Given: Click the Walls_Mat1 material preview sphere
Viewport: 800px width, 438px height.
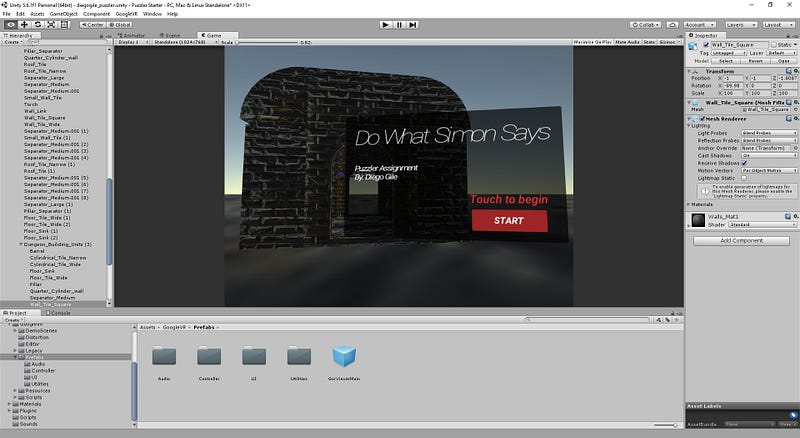Looking at the screenshot, I should tap(698, 220).
